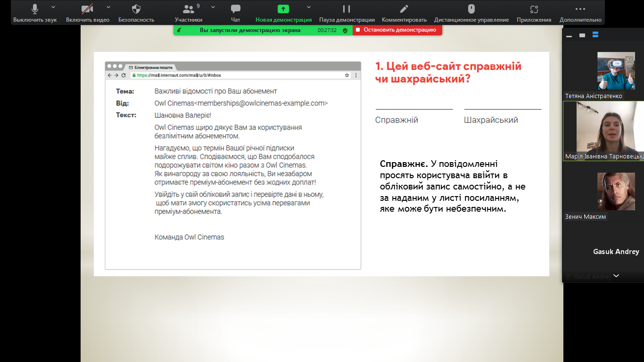The image size is (644, 362).
Task: Expand video options arrow next to camera
Action: (108, 7)
